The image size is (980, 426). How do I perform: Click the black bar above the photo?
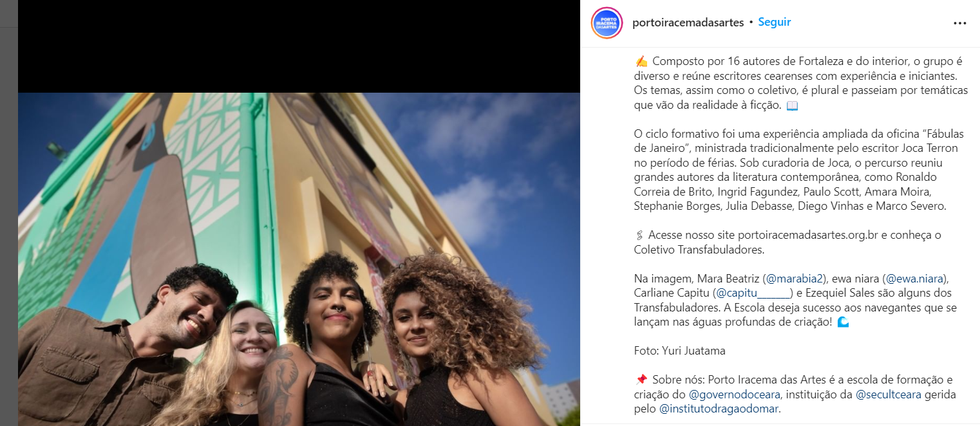point(299,46)
